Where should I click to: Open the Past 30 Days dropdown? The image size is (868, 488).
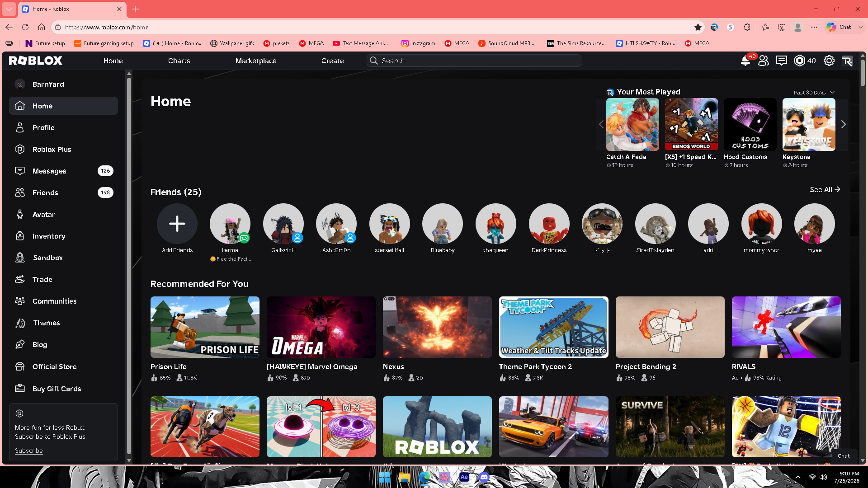(814, 93)
